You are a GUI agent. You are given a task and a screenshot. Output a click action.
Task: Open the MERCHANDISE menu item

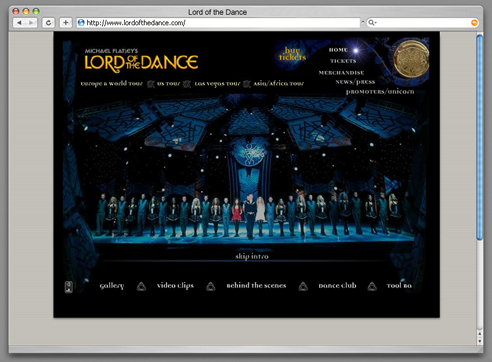341,72
